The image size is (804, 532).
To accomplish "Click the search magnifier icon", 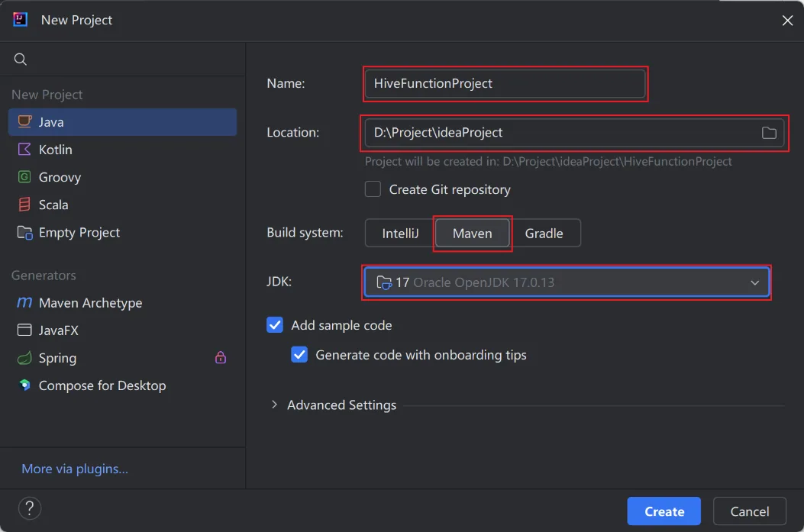I will (x=20, y=59).
